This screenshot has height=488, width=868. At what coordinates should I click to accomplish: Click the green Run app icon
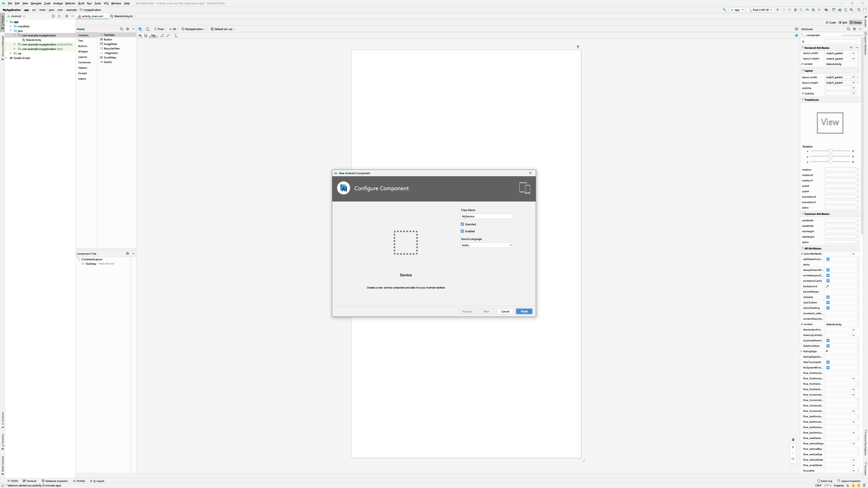[x=778, y=10]
